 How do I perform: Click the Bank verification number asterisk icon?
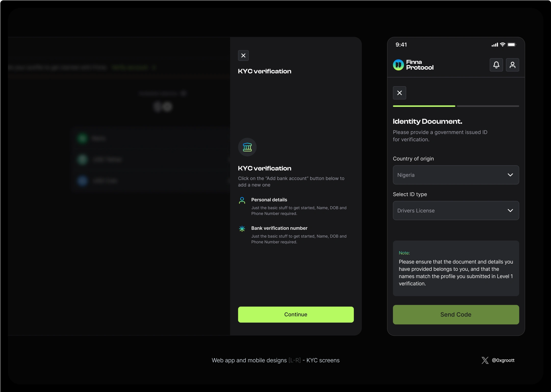click(242, 229)
